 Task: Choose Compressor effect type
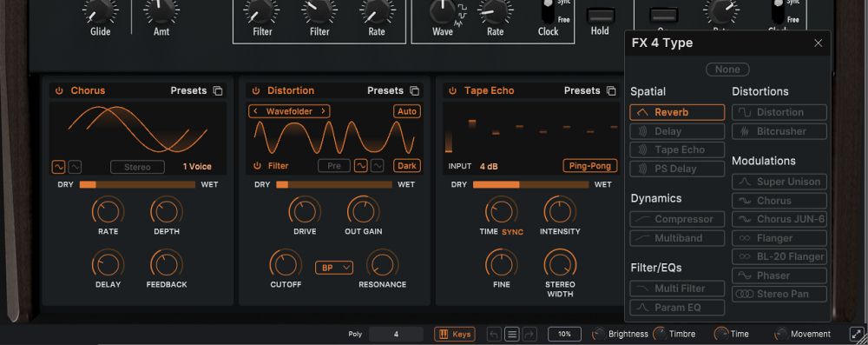pos(677,219)
